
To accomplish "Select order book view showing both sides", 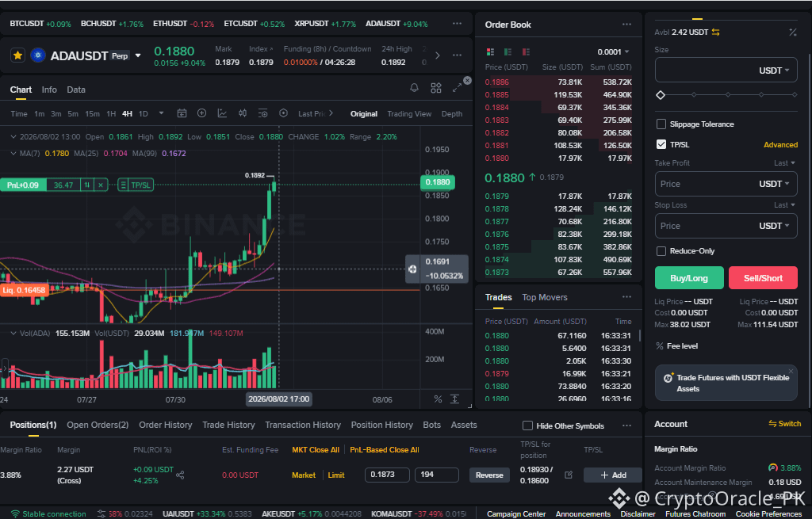I will [x=490, y=52].
